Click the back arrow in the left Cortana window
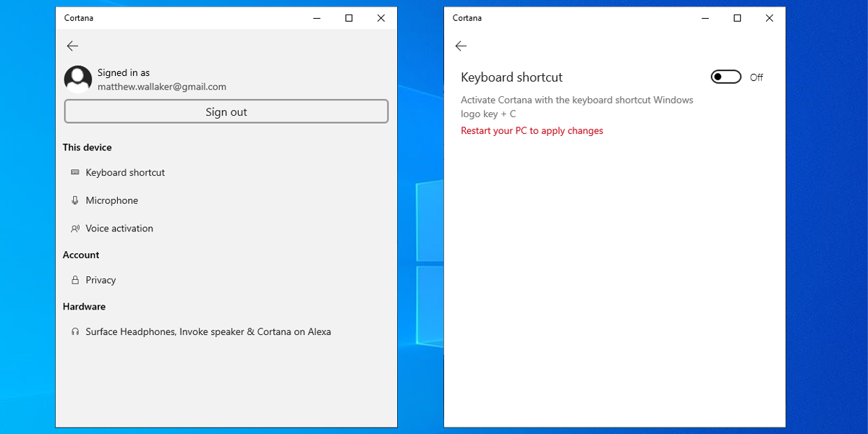 coord(72,46)
